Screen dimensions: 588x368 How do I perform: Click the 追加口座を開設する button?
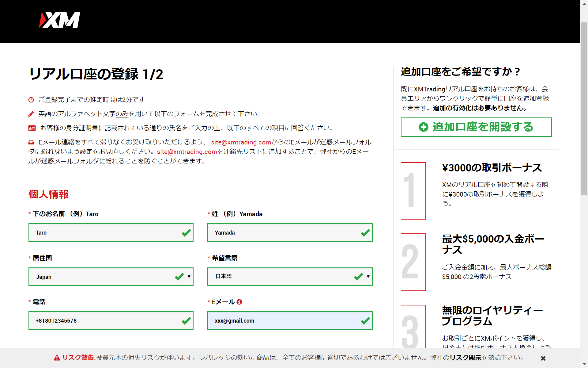[476, 127]
